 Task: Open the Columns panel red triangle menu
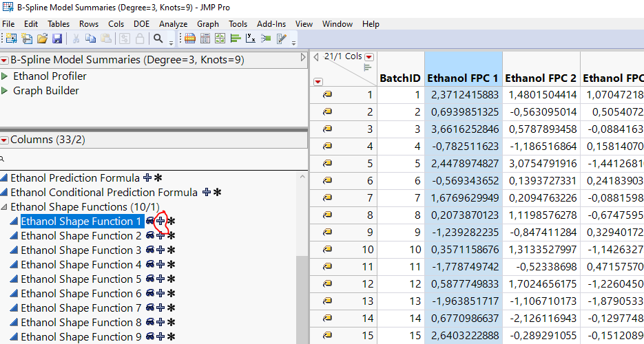(4, 140)
